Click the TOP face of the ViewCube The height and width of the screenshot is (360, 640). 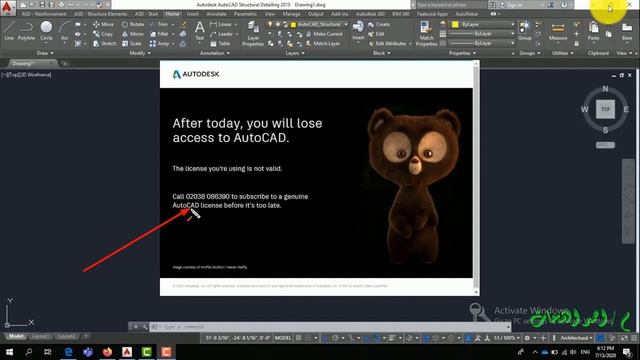click(605, 109)
